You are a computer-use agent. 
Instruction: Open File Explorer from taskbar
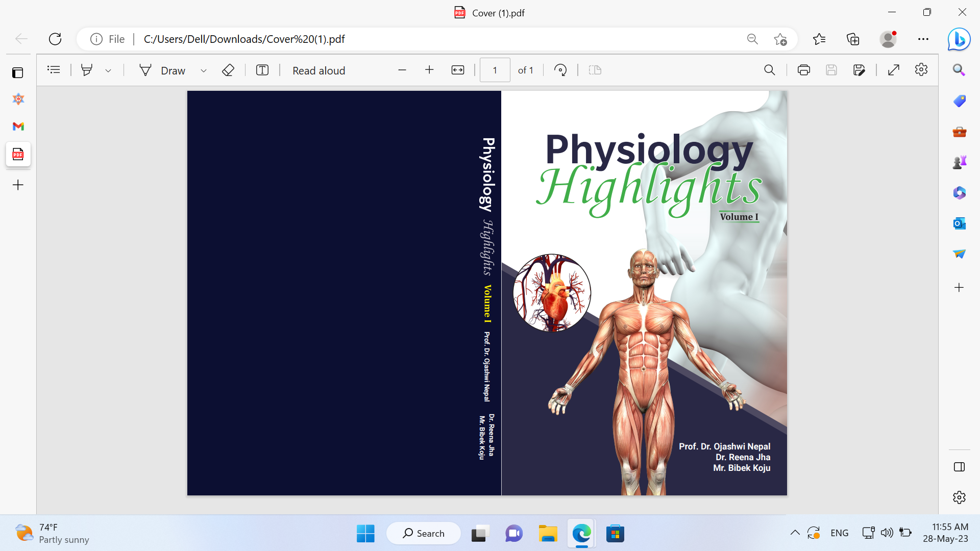(x=548, y=534)
